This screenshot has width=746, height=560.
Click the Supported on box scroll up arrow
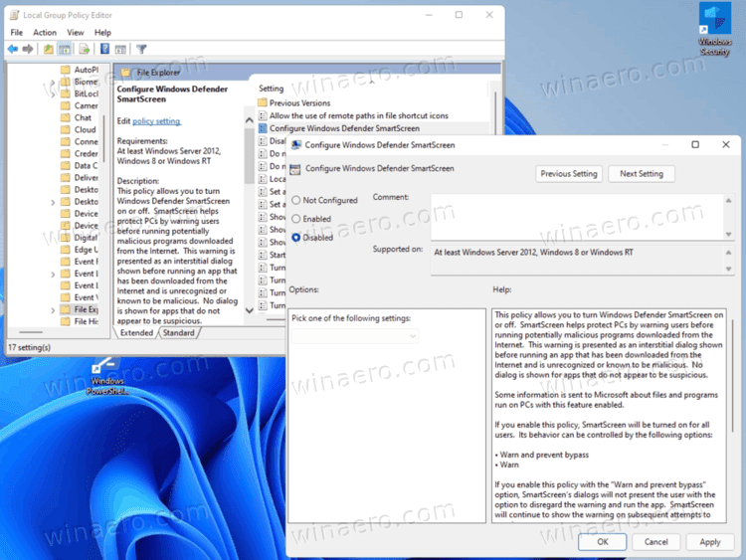(x=728, y=253)
